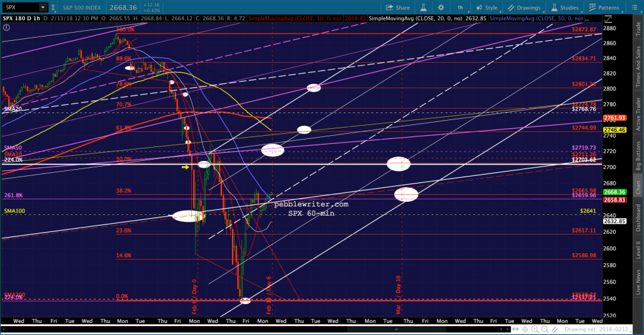Open the Edit Studies flask icon
This screenshot has height=335, width=644.
click(x=423, y=8)
